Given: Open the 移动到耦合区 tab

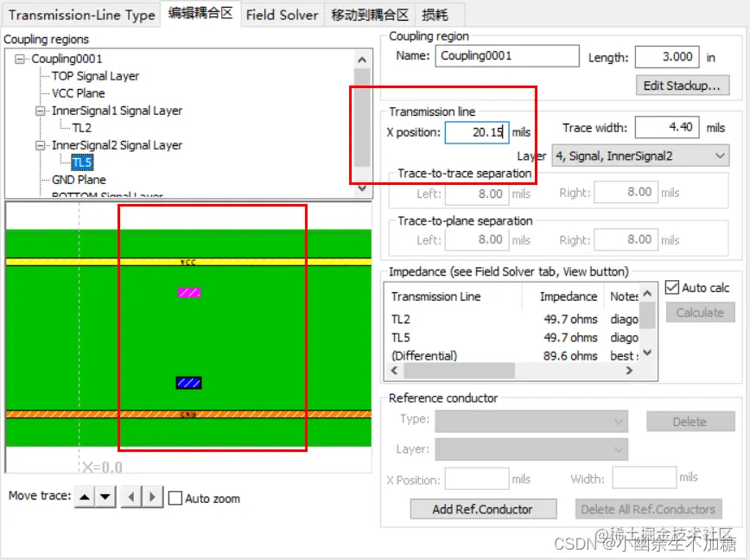Looking at the screenshot, I should tap(370, 15).
